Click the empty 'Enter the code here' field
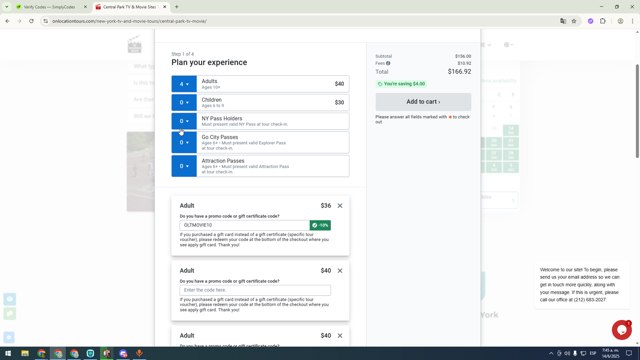Image resolution: width=640 pixels, height=360 pixels. 255,290
